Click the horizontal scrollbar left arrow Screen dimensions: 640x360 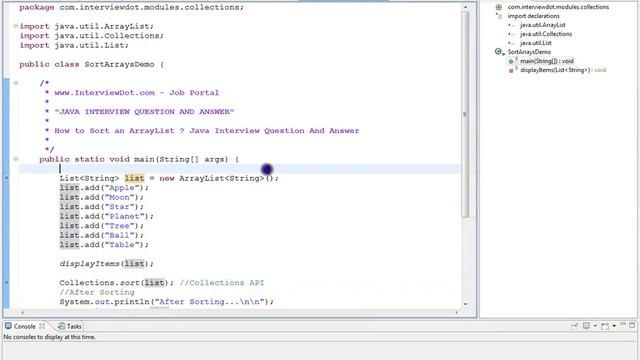(x=22, y=312)
